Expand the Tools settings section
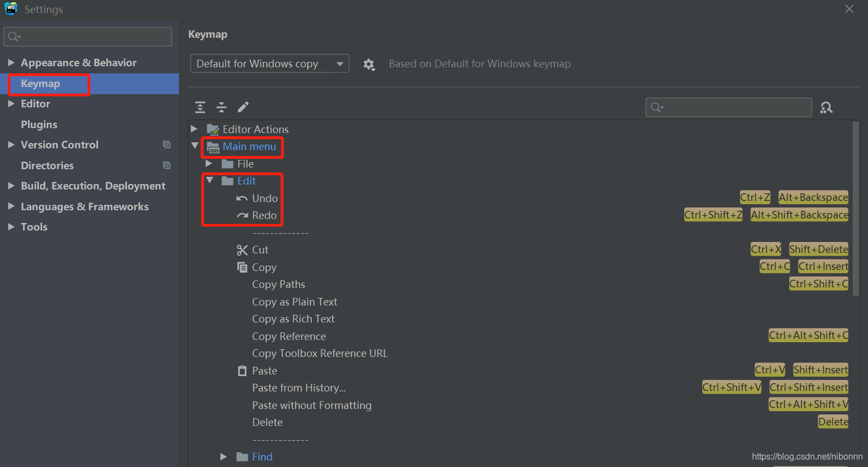The height and width of the screenshot is (467, 868). [x=11, y=227]
